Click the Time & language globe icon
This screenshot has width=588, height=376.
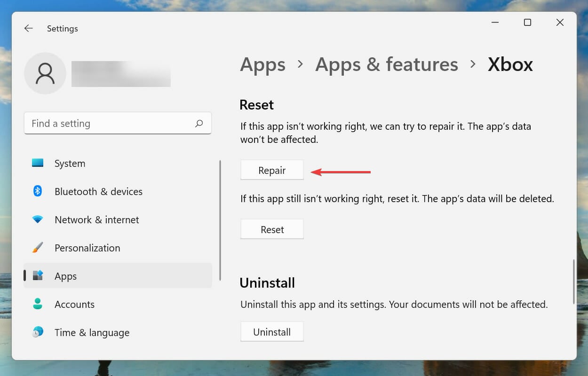(38, 332)
